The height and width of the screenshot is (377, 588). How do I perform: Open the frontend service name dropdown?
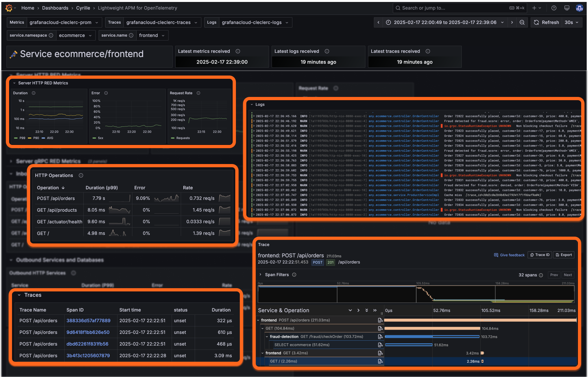pos(152,35)
